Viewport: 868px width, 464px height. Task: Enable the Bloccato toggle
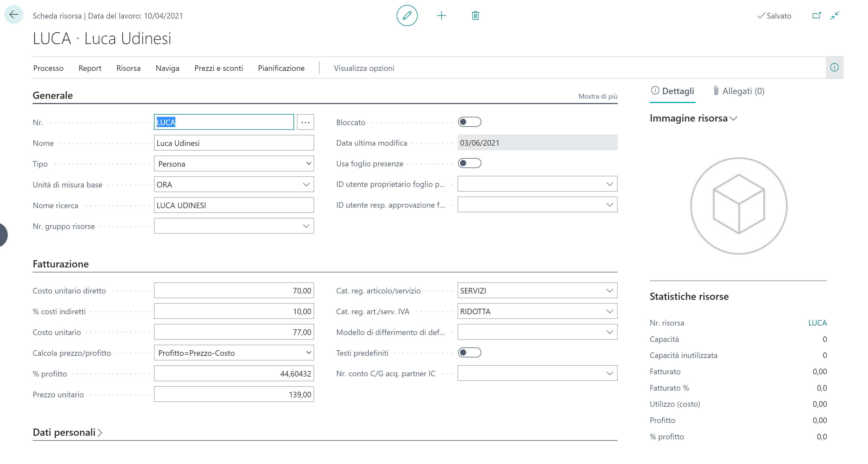[x=469, y=122]
